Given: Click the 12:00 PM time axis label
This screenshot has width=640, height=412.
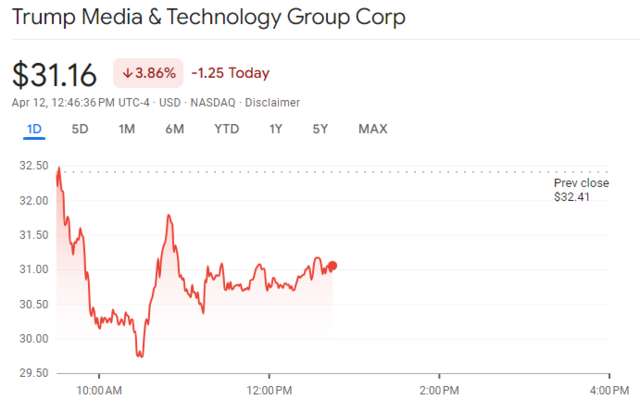Looking at the screenshot, I should 270,389.
